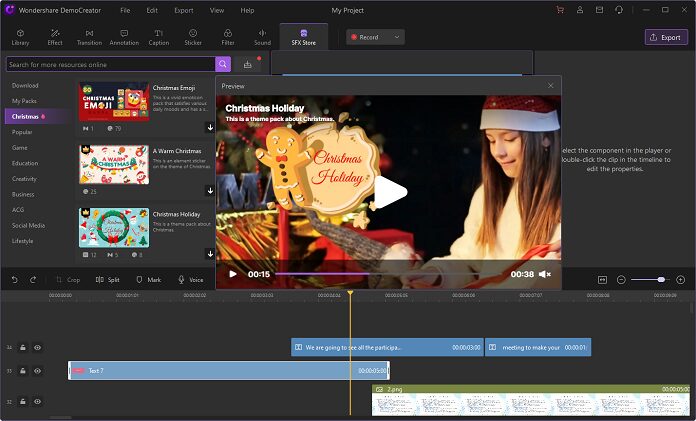This screenshot has width=696, height=421.
Task: Expand the Record dropdown arrow
Action: click(x=397, y=37)
